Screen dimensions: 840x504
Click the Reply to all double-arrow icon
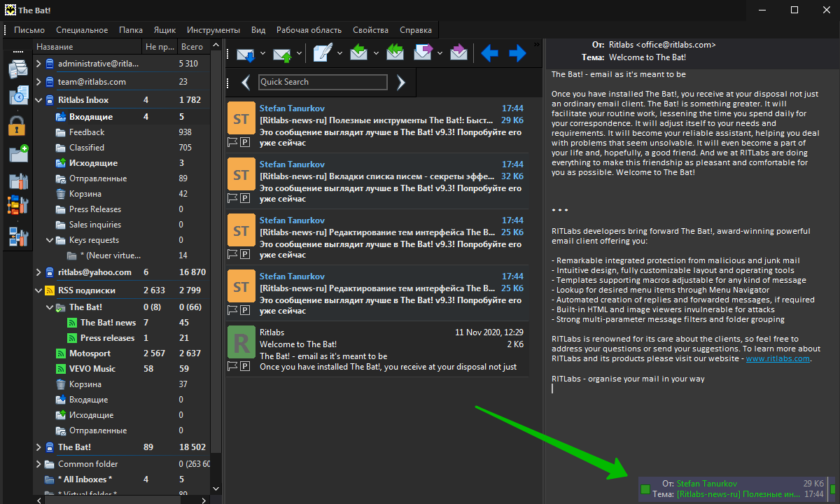(x=395, y=53)
